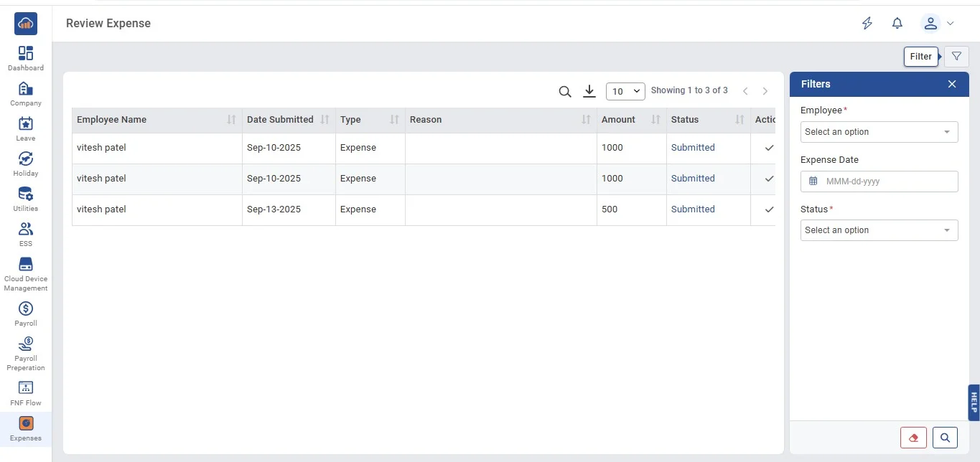Open Cloud Device Management module

click(x=26, y=273)
